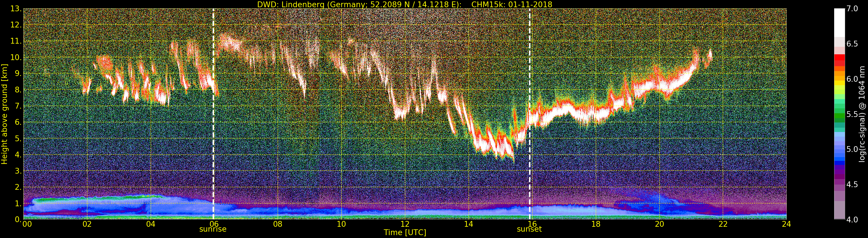Click the white dashed sunrise line at 06

[x=213, y=114]
